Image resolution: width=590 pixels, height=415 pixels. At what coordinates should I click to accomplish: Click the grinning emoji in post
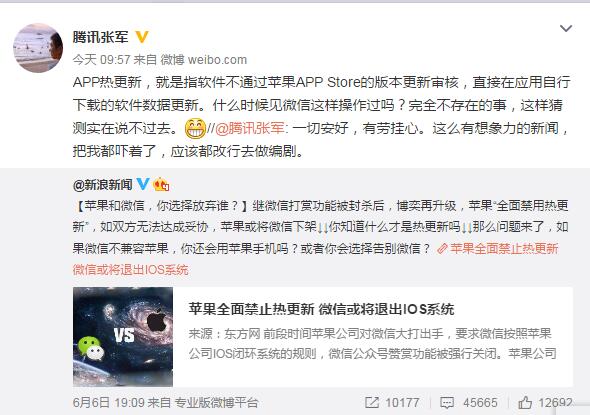point(195,129)
